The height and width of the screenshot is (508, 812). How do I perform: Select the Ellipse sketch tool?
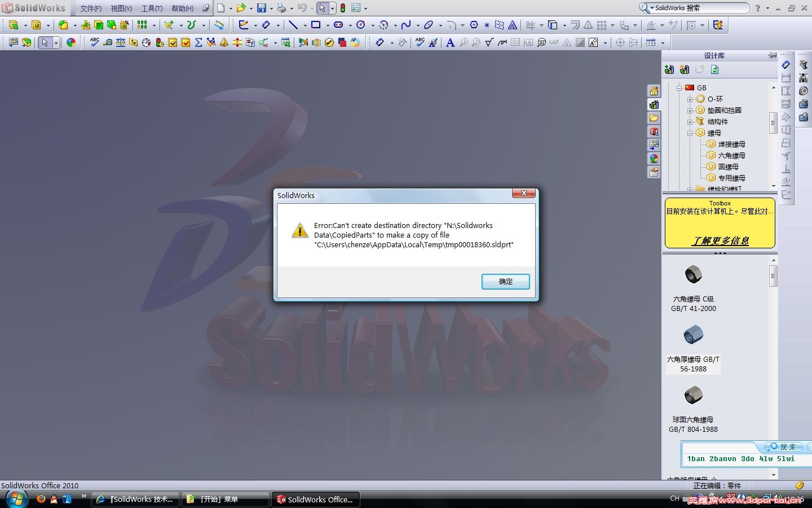point(429,25)
